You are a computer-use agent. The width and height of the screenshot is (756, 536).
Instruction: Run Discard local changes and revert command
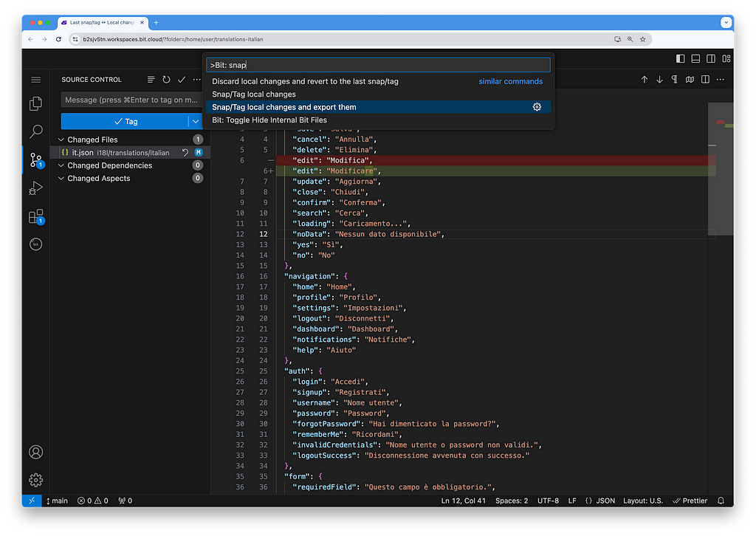[x=379, y=81]
